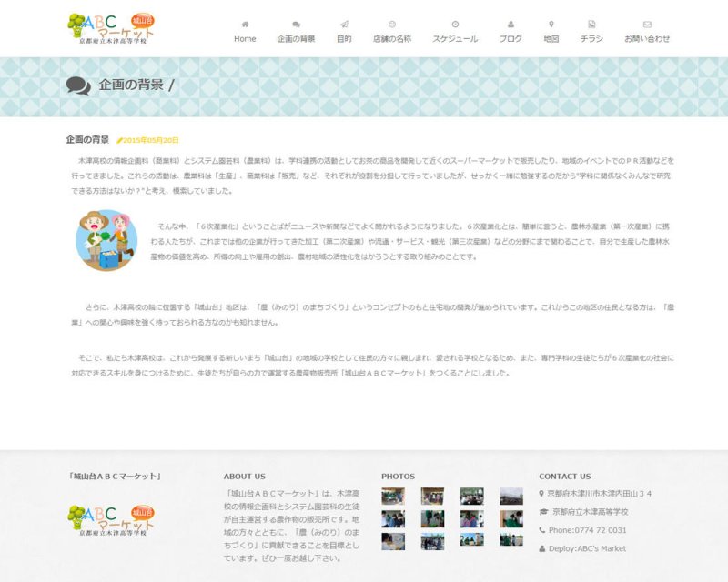Click the clock icon above スケジュール
The height and width of the screenshot is (582, 728).
pos(455,25)
